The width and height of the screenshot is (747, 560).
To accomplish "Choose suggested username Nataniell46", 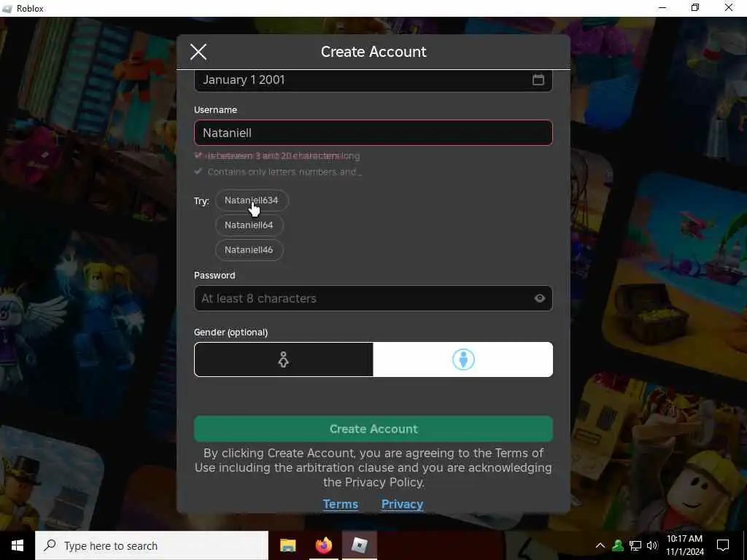I will pyautogui.click(x=249, y=250).
